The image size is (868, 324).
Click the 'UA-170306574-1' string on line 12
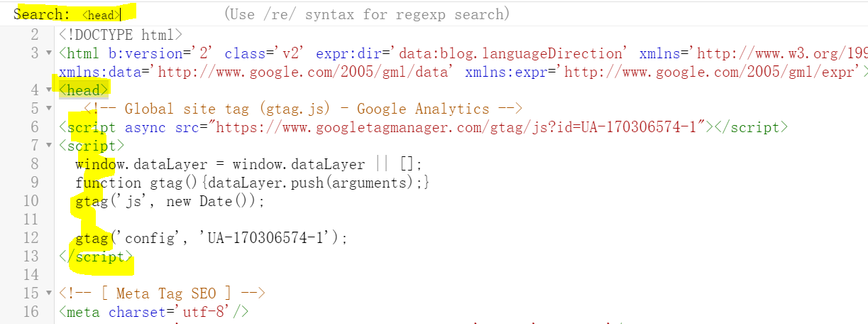[x=266, y=238]
